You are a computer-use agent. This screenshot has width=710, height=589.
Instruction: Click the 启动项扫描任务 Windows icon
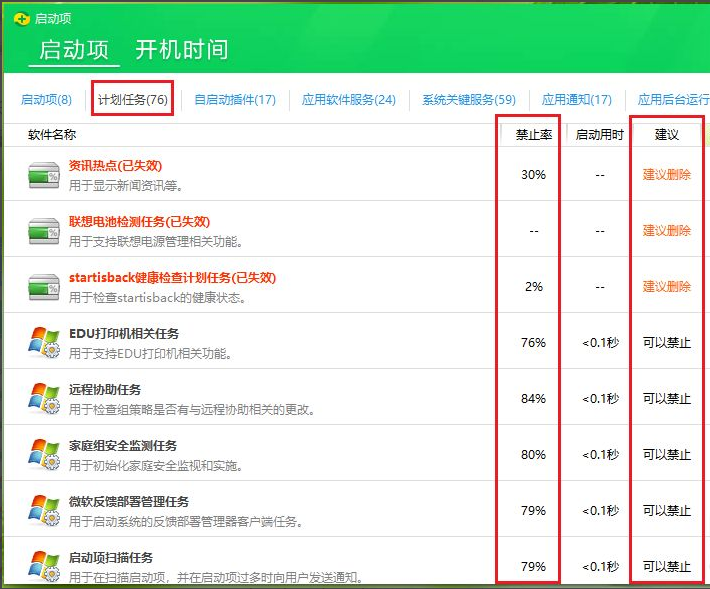coord(44,565)
